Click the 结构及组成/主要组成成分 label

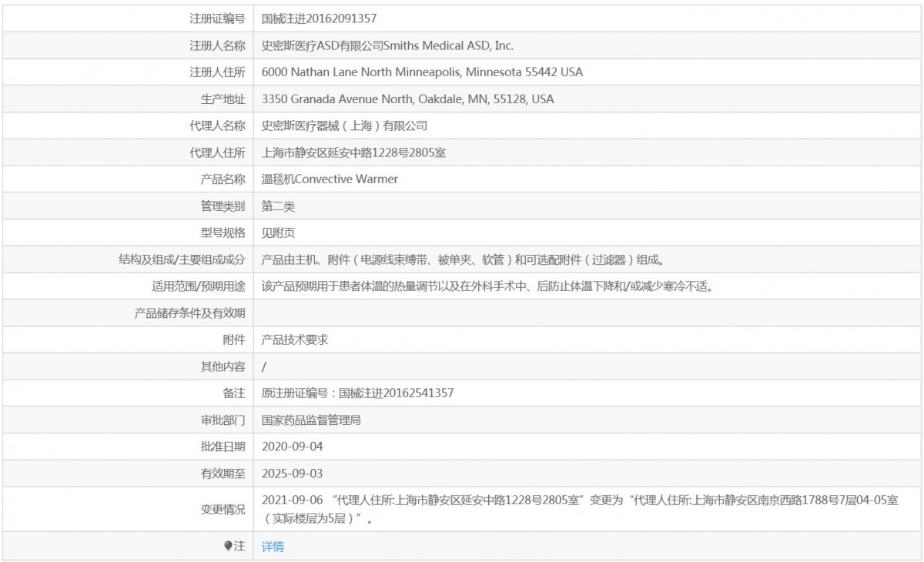pos(182,259)
